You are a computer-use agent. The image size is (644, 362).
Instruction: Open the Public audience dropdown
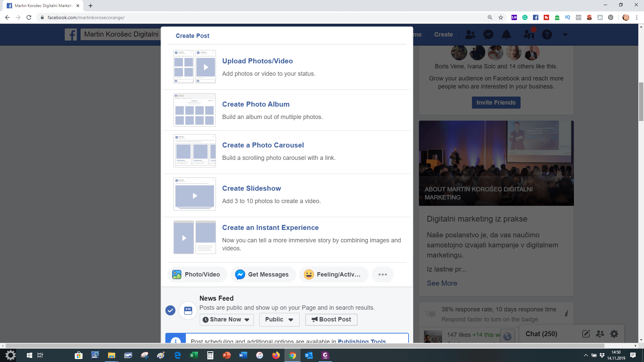click(x=279, y=319)
